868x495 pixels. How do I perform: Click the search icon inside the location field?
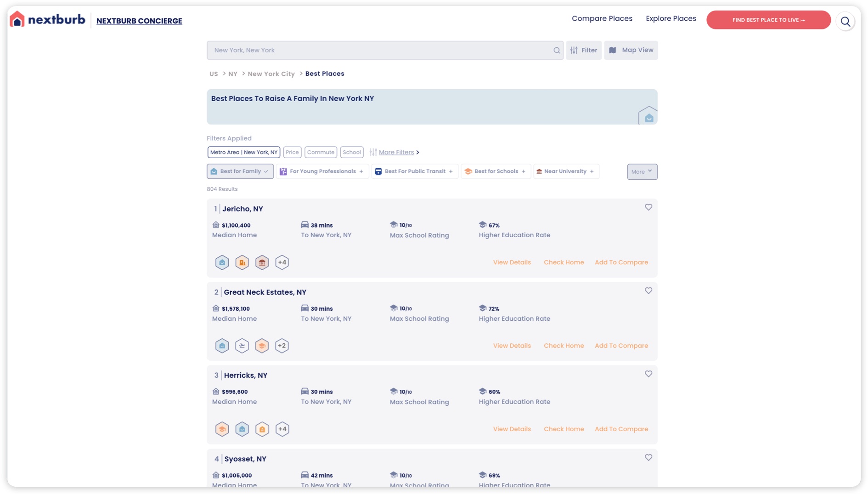[556, 51]
